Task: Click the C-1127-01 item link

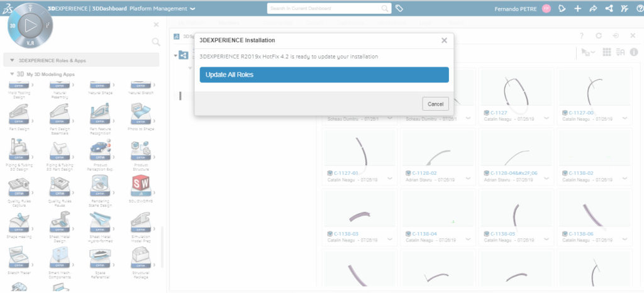Action: [346, 173]
